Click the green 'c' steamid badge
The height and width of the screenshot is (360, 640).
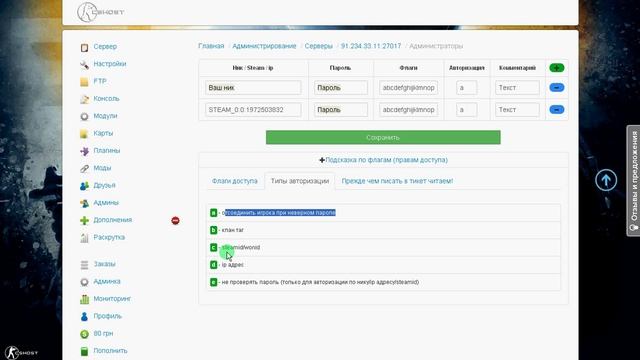point(213,247)
